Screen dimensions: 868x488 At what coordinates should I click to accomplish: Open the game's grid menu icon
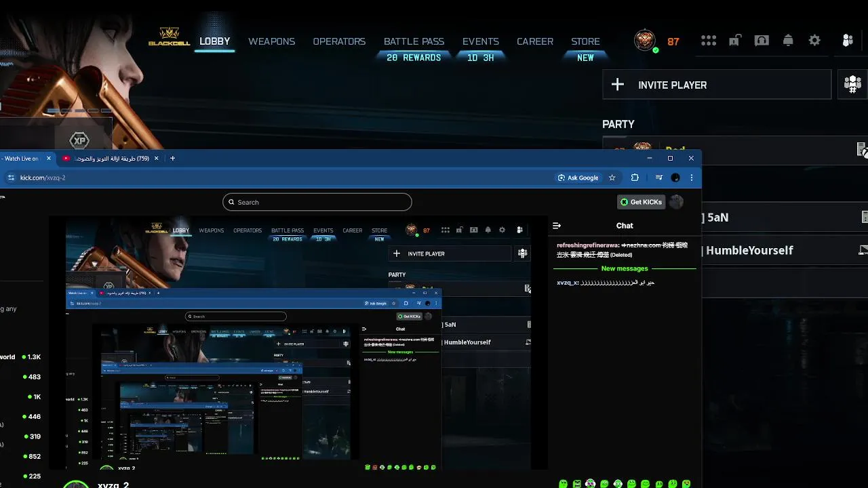[x=709, y=41]
